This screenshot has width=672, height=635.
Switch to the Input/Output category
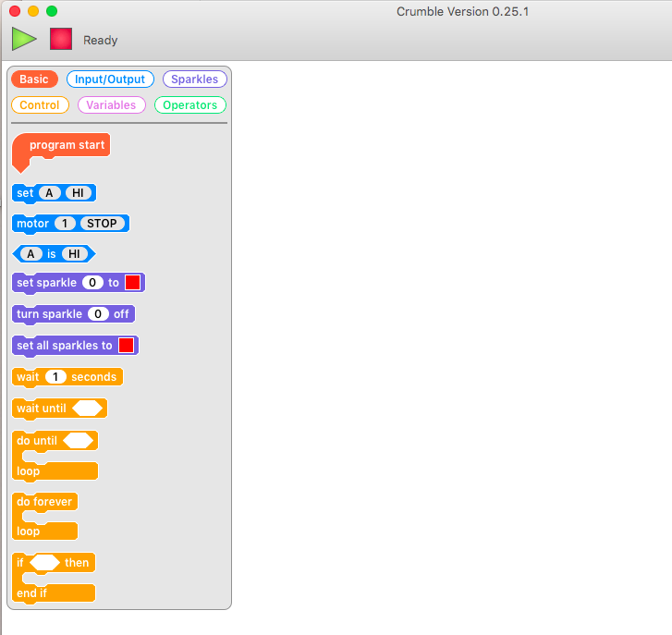tap(110, 79)
